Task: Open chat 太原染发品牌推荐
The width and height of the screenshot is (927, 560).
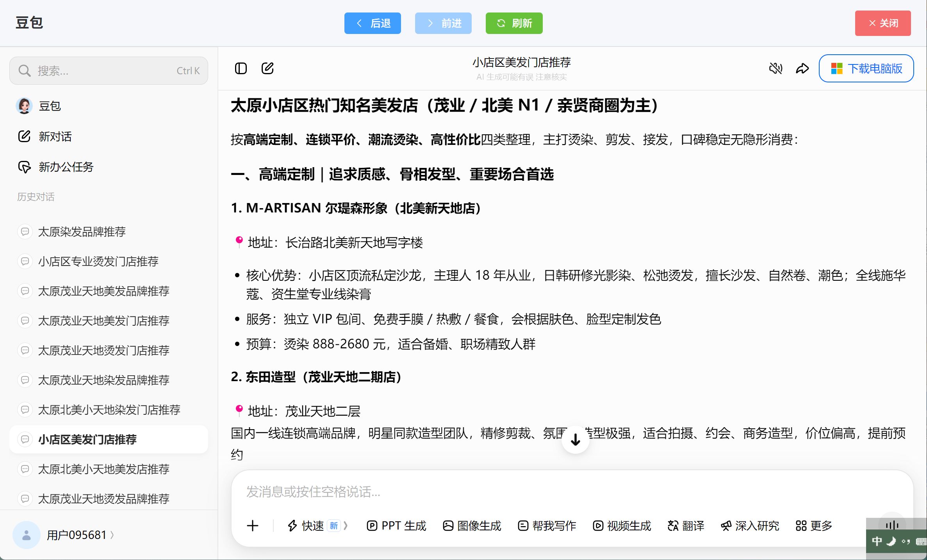Action: pyautogui.click(x=109, y=232)
